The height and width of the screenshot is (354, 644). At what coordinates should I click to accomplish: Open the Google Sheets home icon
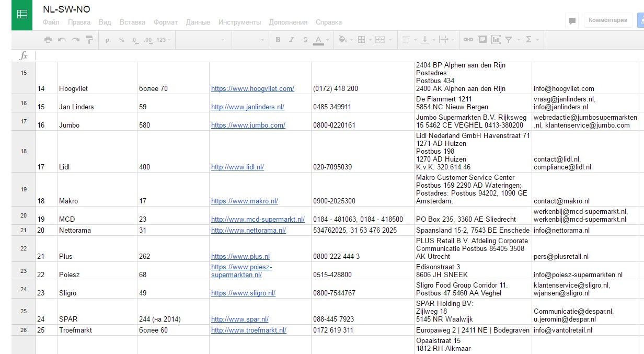point(22,15)
